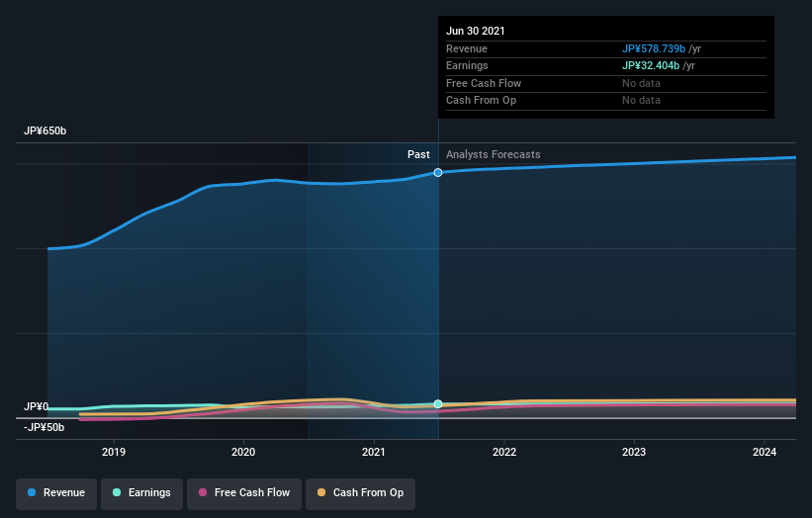
Task: Click the Past label
Action: 418,154
